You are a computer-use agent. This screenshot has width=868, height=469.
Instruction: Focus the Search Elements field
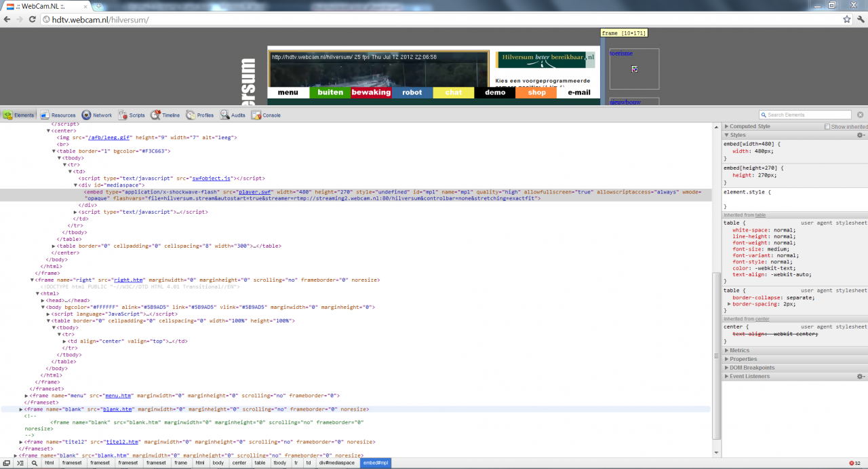[x=806, y=115]
